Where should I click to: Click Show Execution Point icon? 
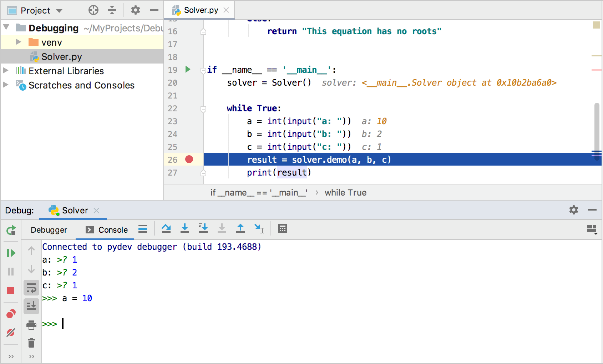point(143,228)
